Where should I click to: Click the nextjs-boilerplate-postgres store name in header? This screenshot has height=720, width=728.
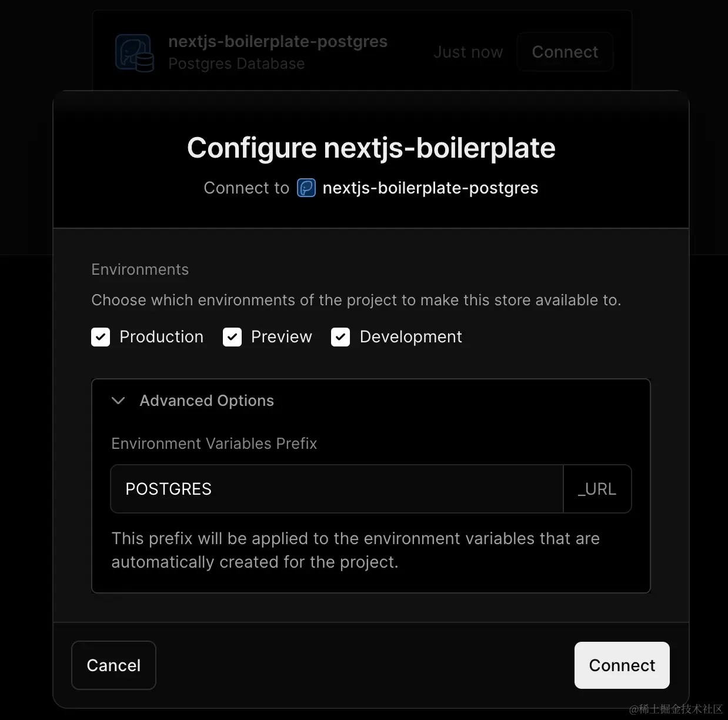pos(430,188)
